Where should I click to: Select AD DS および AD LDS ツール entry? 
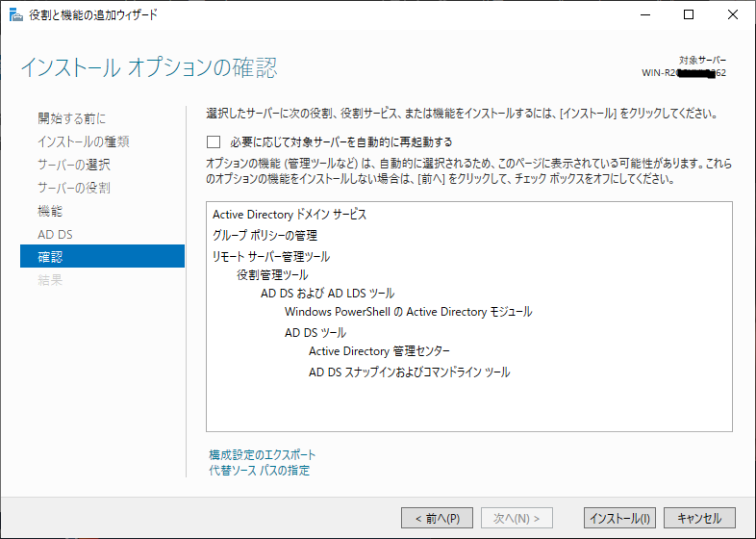coord(327,294)
